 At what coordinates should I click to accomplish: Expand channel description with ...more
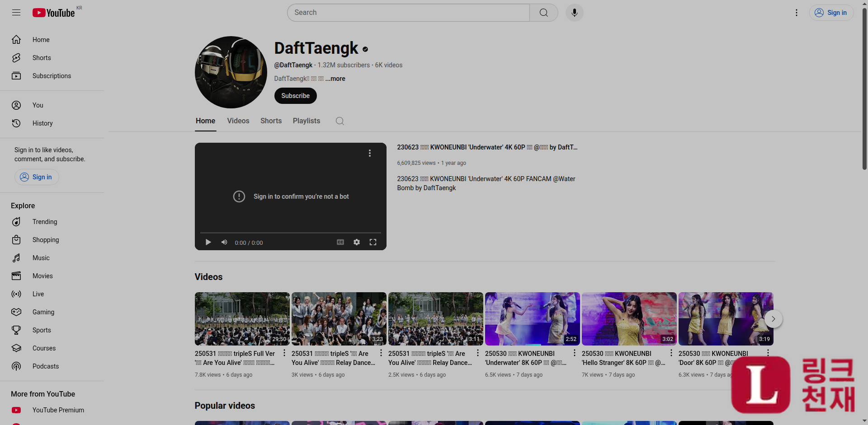coord(335,79)
